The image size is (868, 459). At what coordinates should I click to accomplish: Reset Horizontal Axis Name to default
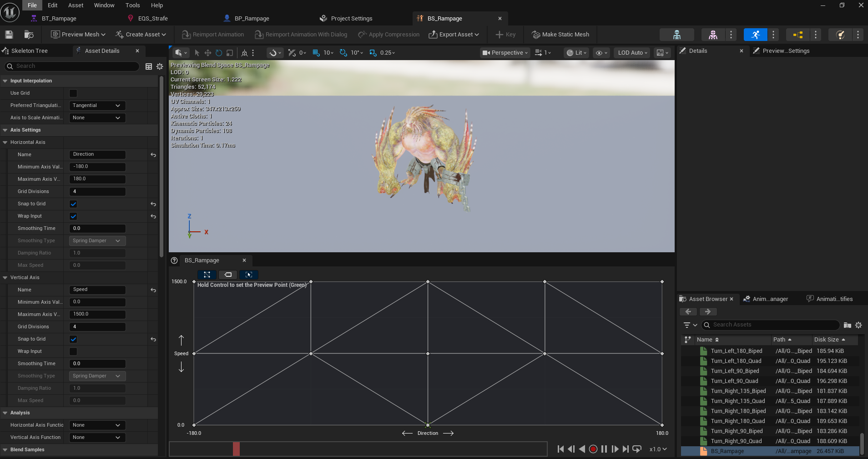153,155
